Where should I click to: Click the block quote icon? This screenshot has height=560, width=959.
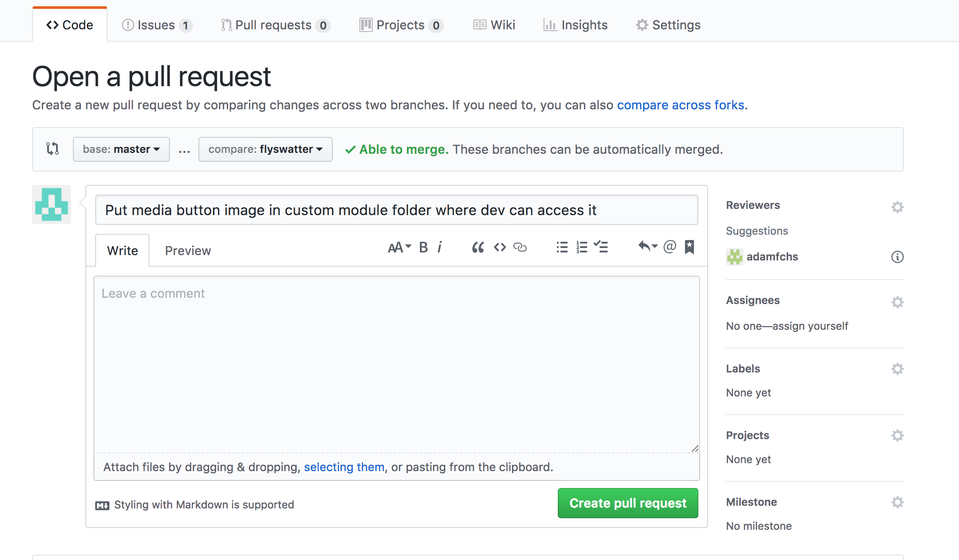[477, 247]
